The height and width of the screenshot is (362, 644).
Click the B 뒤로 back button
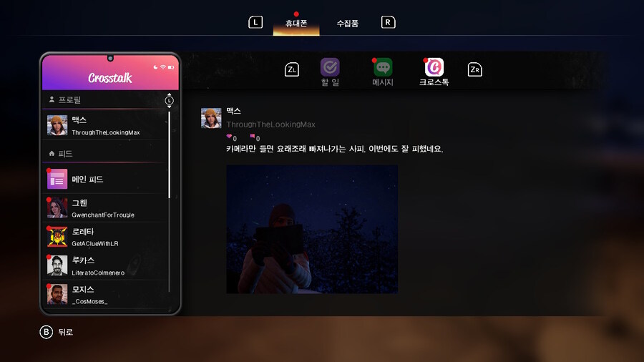(57, 332)
